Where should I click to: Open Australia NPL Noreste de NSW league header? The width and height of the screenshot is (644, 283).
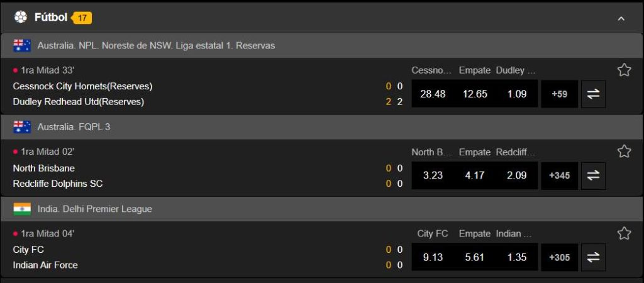coord(156,45)
